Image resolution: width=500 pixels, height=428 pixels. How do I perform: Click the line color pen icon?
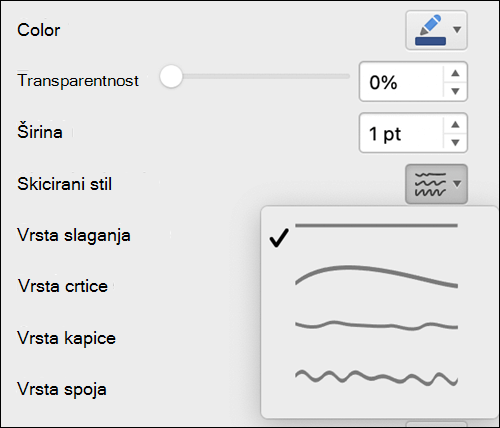430,25
